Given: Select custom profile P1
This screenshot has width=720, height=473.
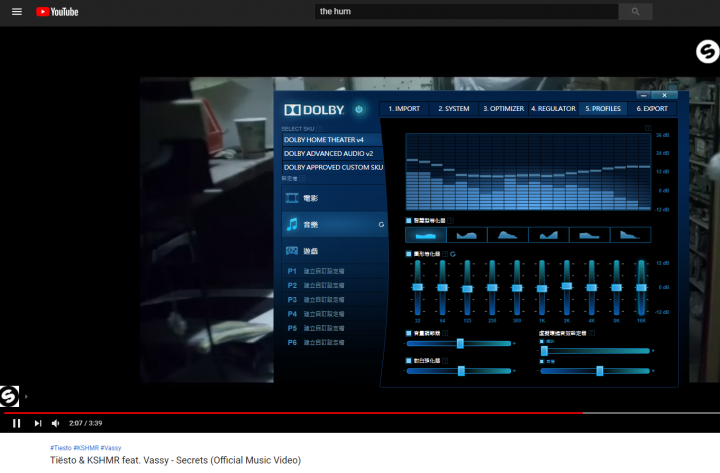Looking at the screenshot, I should point(334,271).
